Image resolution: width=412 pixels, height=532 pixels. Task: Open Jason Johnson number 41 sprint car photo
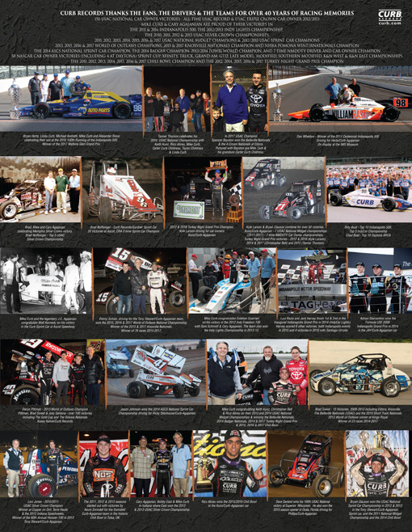156,372
